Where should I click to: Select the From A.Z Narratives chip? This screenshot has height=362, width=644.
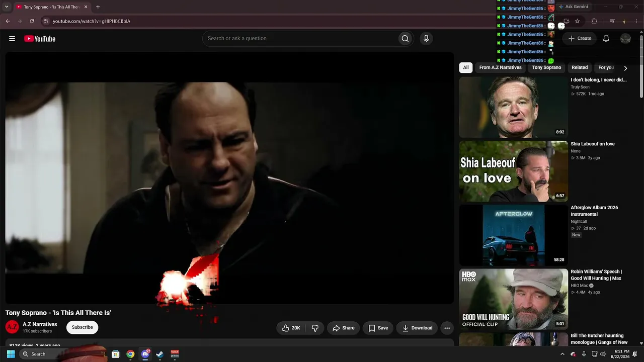501,67
